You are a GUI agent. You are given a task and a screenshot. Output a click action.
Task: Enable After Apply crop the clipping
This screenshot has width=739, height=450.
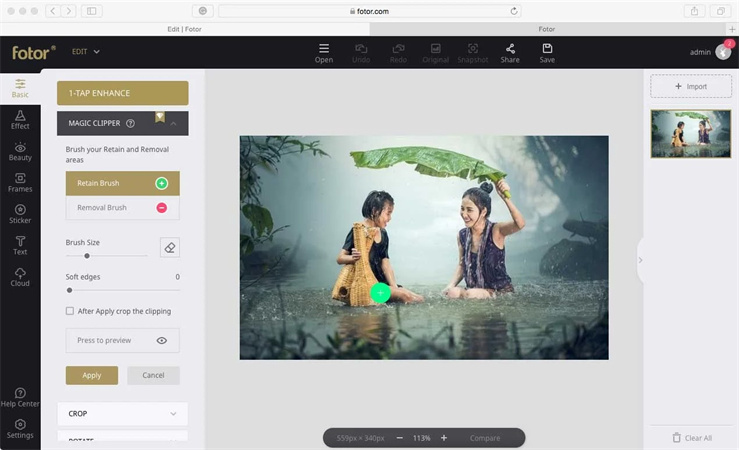70,311
